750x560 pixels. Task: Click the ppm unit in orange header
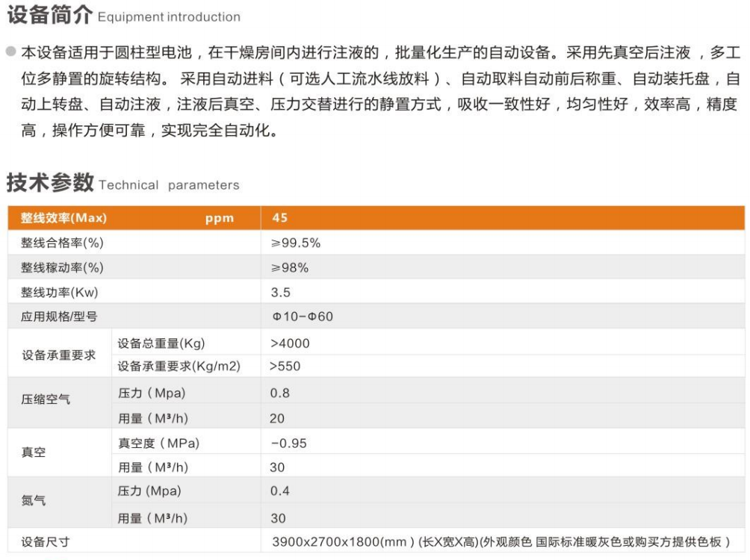[220, 219]
